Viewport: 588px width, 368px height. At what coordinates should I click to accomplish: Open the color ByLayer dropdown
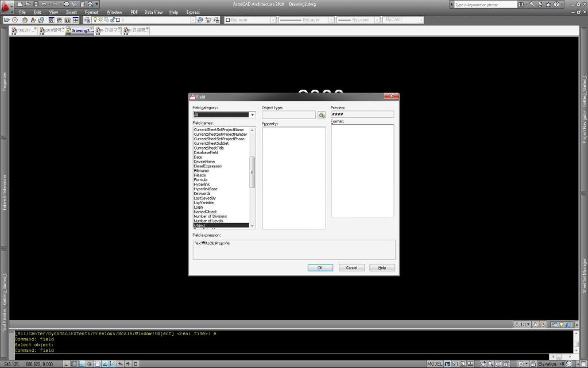(273, 20)
